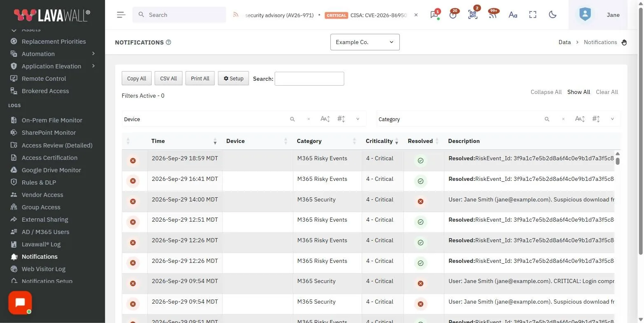
Task: Open the RSS feed icon with 99+ badge
Action: click(x=492, y=15)
